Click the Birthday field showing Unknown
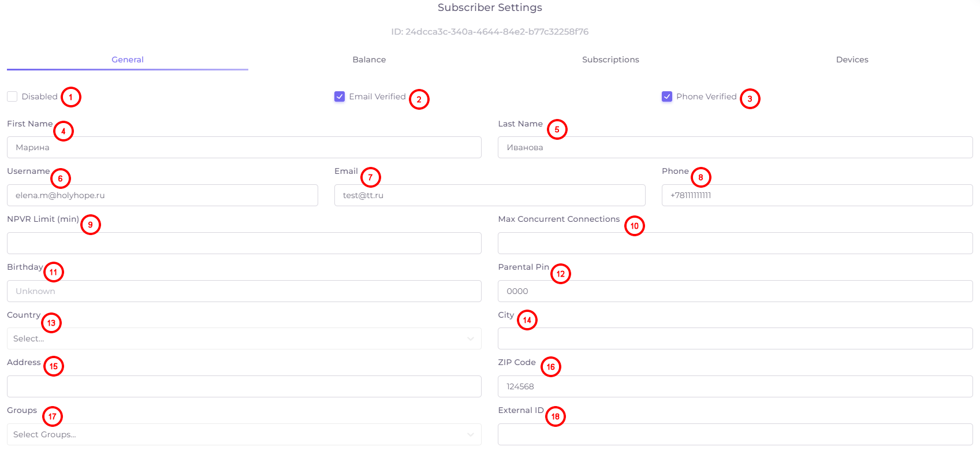The height and width of the screenshot is (454, 980). coord(244,291)
